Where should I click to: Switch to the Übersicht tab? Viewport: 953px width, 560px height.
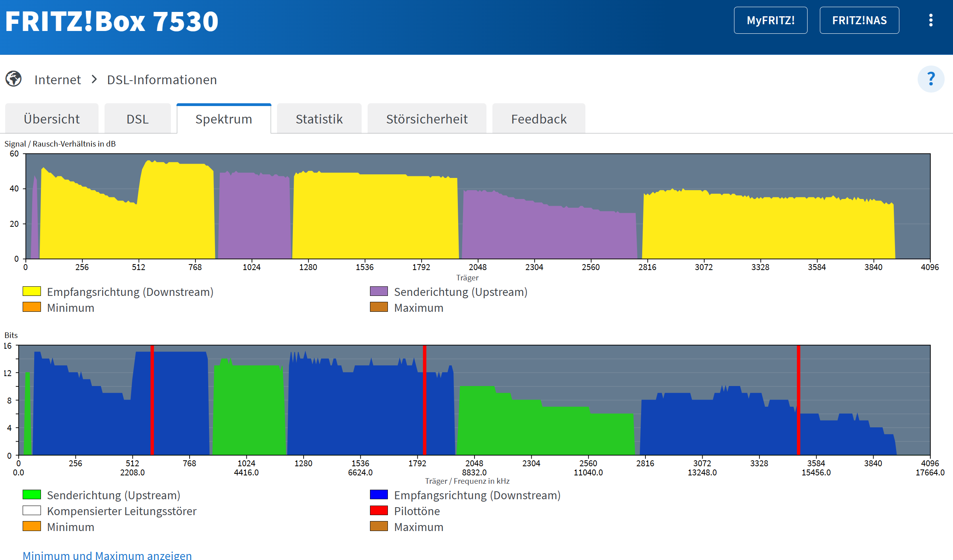click(x=52, y=119)
